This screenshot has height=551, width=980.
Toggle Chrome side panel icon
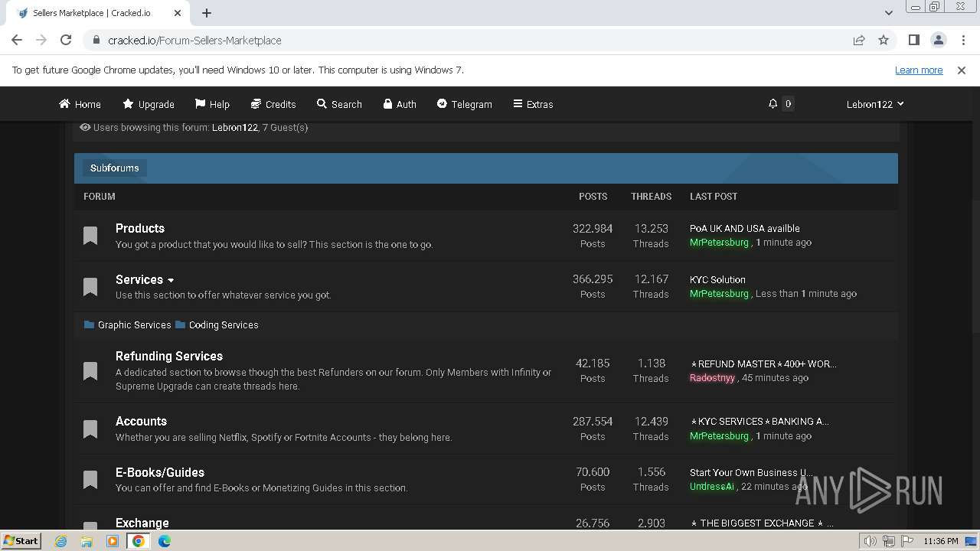(x=913, y=40)
